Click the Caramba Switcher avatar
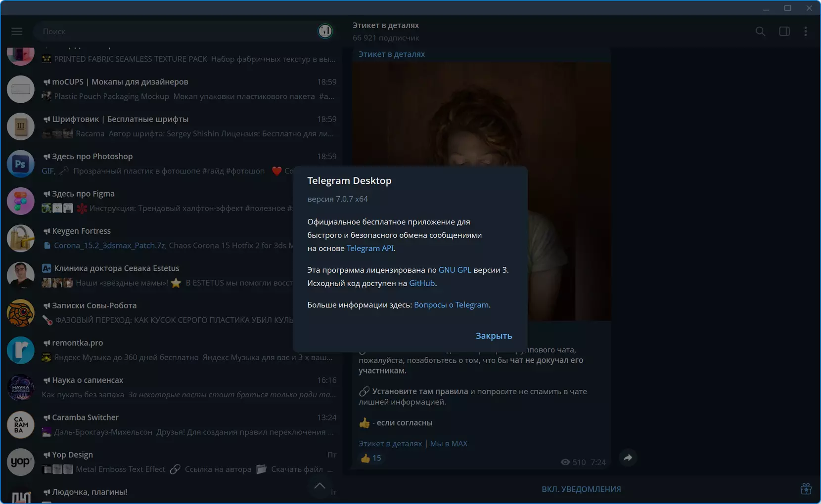 [x=21, y=425]
